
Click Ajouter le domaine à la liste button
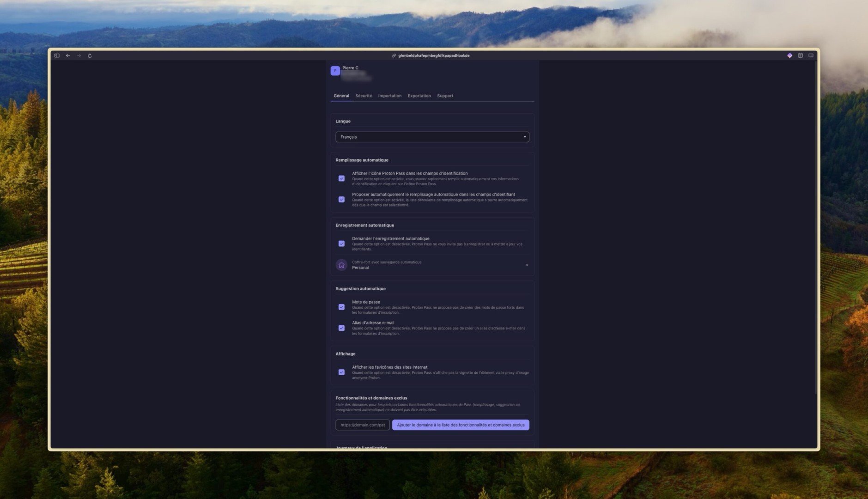[x=461, y=425]
